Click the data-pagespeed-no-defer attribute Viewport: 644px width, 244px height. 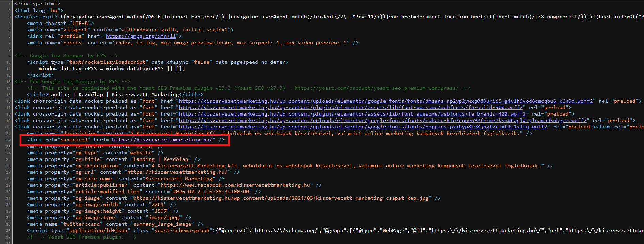click(x=250, y=62)
